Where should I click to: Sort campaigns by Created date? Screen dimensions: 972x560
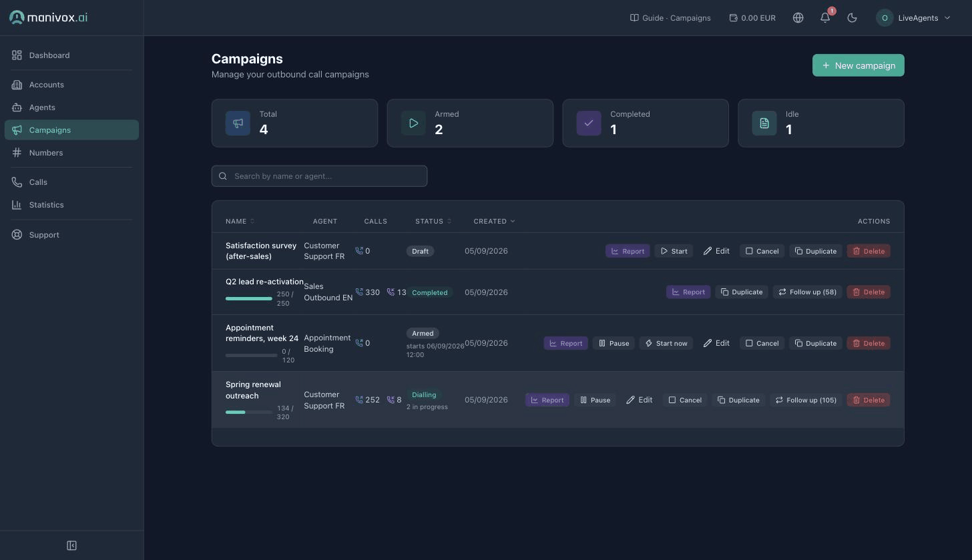coord(494,221)
